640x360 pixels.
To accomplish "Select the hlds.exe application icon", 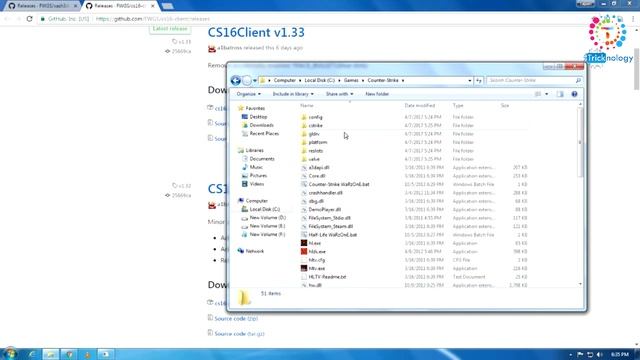I will click(x=304, y=251).
